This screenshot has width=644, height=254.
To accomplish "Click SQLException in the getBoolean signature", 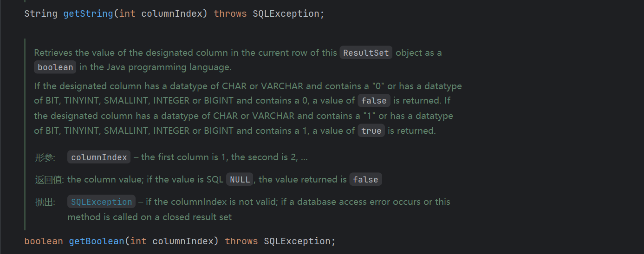I will tap(297, 241).
